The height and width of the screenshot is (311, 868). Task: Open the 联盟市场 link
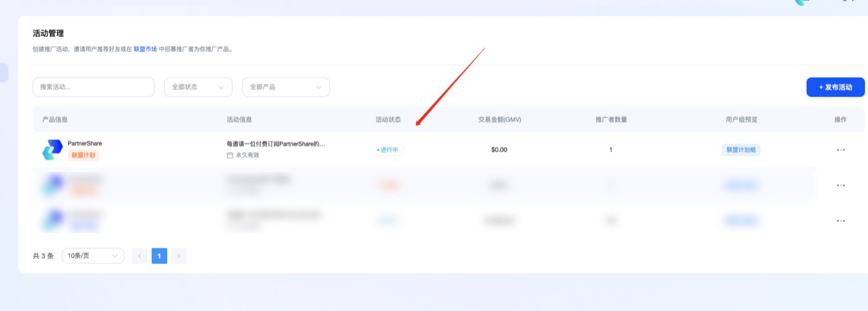coord(145,49)
